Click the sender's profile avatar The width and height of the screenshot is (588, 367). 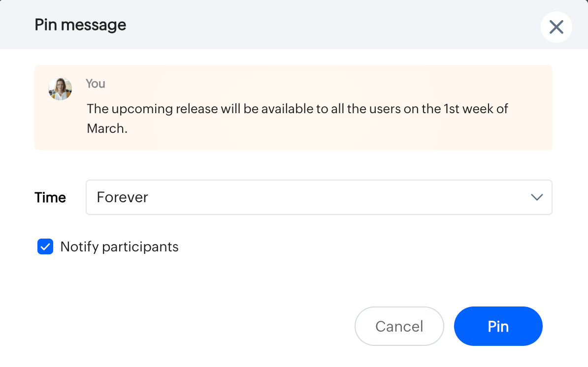[60, 89]
